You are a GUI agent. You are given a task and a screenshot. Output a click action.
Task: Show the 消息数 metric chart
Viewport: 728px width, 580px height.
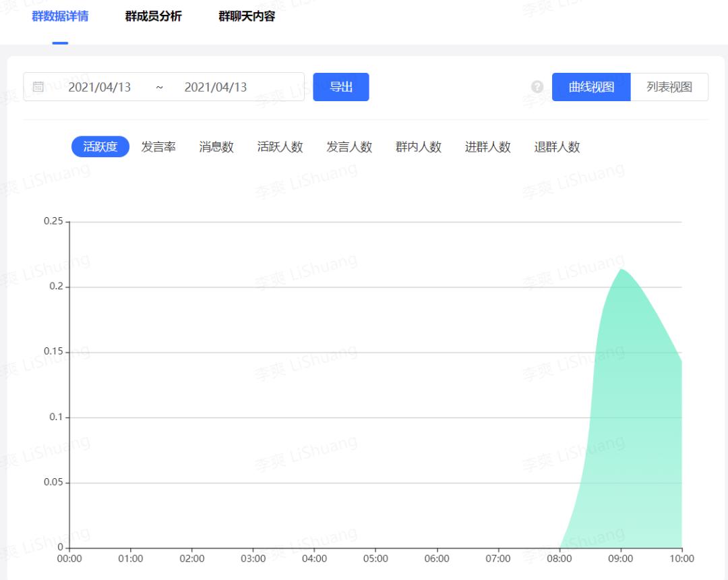pyautogui.click(x=216, y=147)
